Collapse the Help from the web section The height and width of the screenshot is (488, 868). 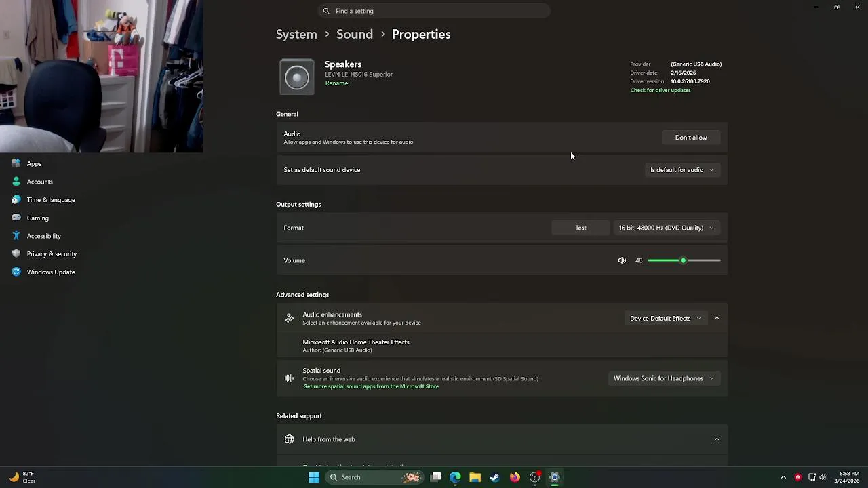717,439
